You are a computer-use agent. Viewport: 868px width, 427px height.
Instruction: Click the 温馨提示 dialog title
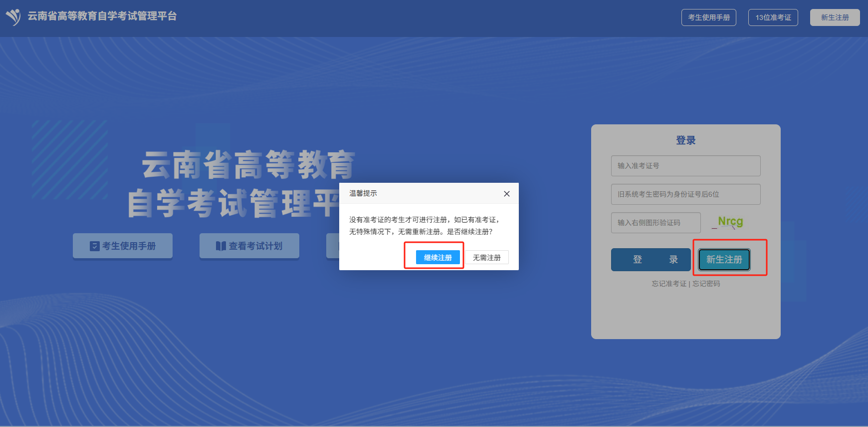(x=363, y=193)
